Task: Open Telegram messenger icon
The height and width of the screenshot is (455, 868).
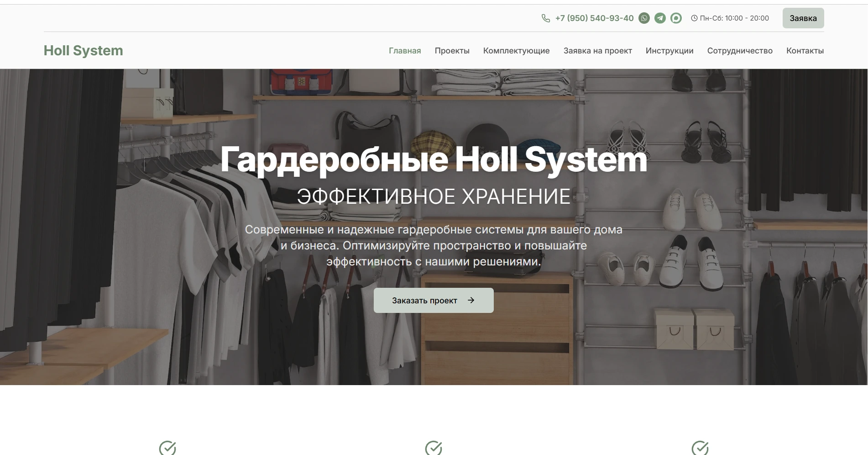Action: [x=660, y=18]
